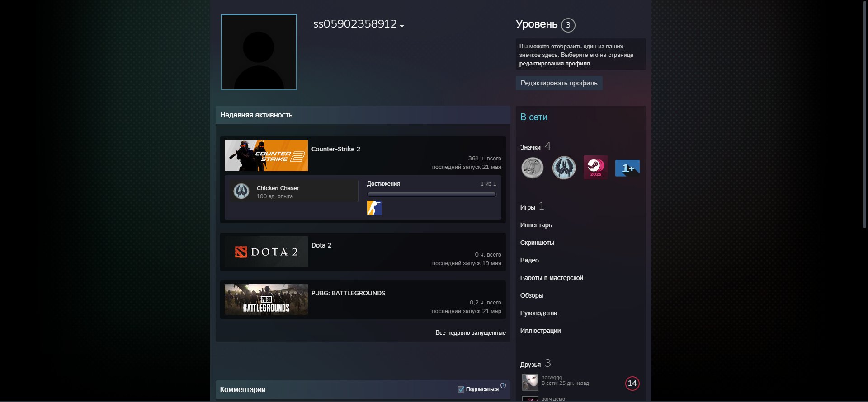This screenshot has height=402, width=868.
Task: Open "Скриншоты" from profile sidebar
Action: coord(537,243)
